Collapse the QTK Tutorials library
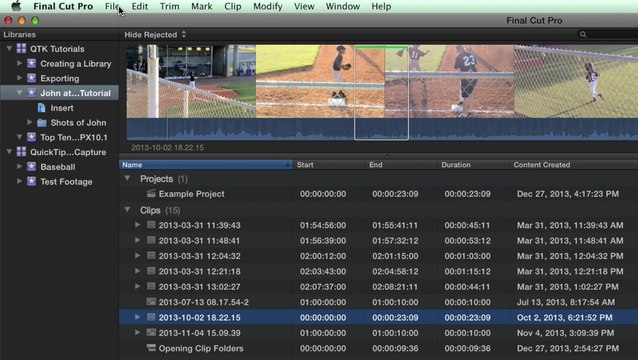 pyautogui.click(x=9, y=49)
